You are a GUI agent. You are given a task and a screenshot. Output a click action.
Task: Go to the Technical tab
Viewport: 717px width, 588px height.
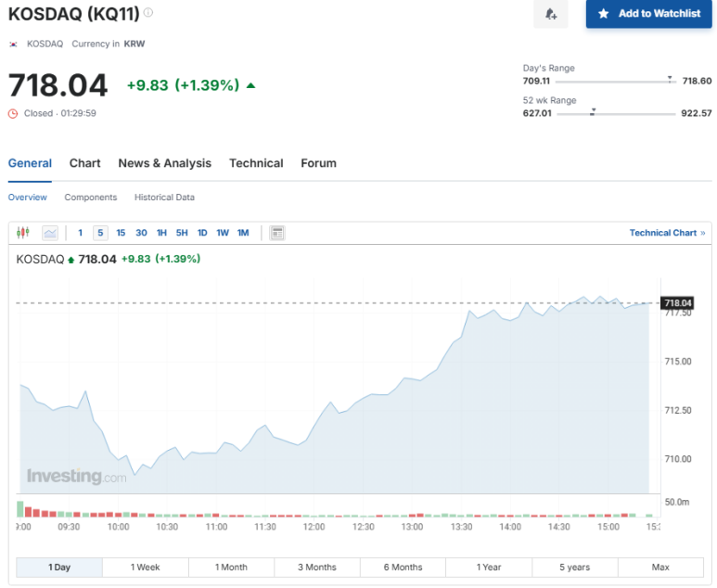point(256,163)
